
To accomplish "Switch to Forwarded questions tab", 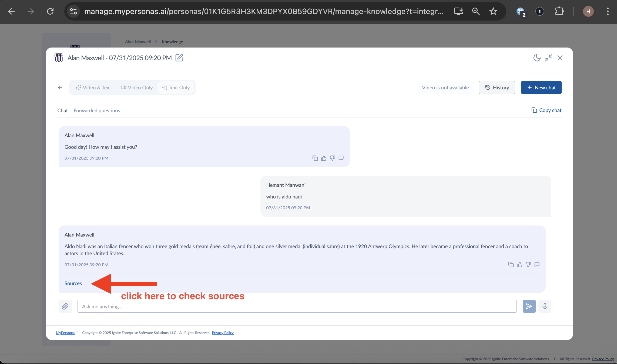I will 97,110.
